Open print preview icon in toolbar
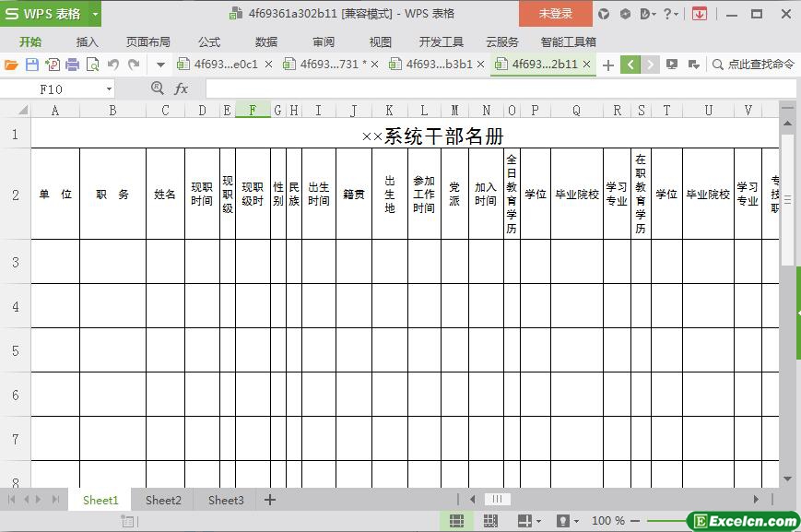The height and width of the screenshot is (532, 801). [x=93, y=65]
